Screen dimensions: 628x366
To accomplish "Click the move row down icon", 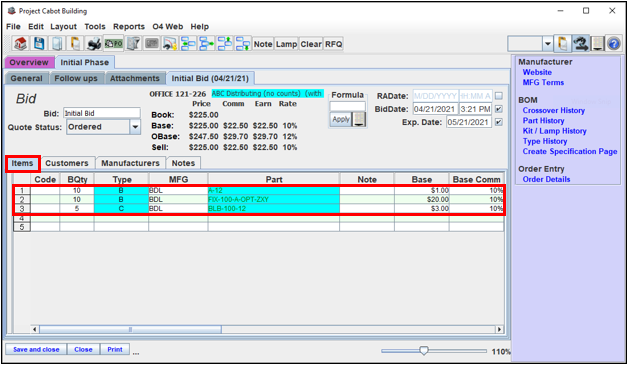I will click(243, 43).
